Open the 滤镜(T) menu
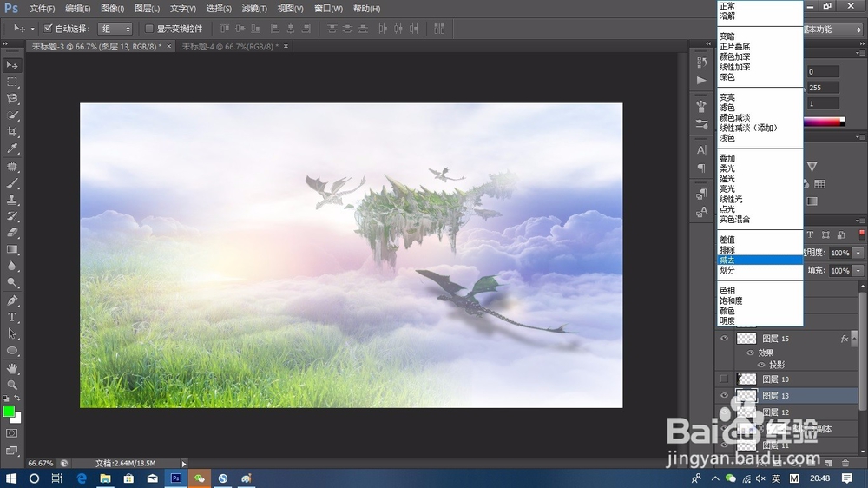Viewport: 868px width, 488px height. tap(254, 9)
